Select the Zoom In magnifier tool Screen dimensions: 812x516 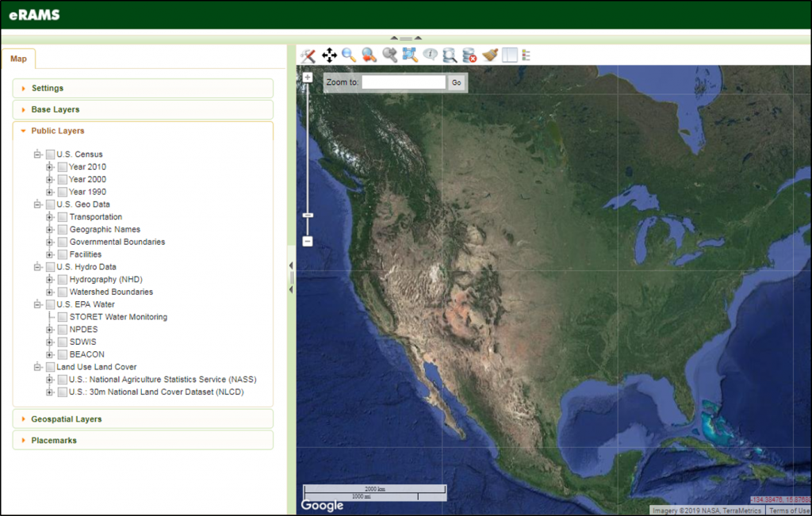point(349,55)
